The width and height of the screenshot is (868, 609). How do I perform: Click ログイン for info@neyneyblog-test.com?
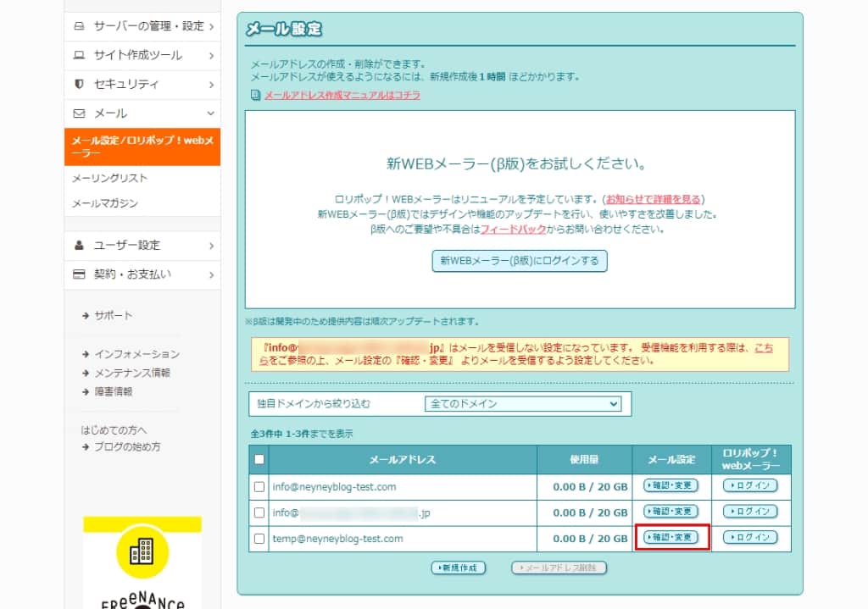point(750,485)
